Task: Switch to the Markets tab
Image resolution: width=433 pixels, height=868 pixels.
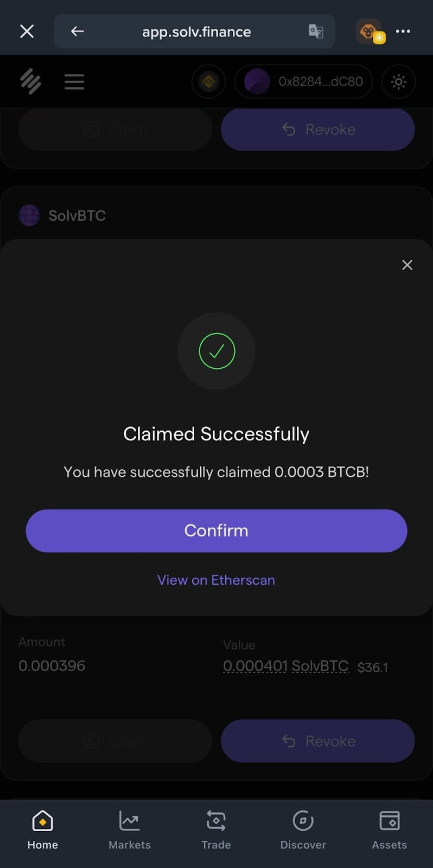Action: coord(129,829)
